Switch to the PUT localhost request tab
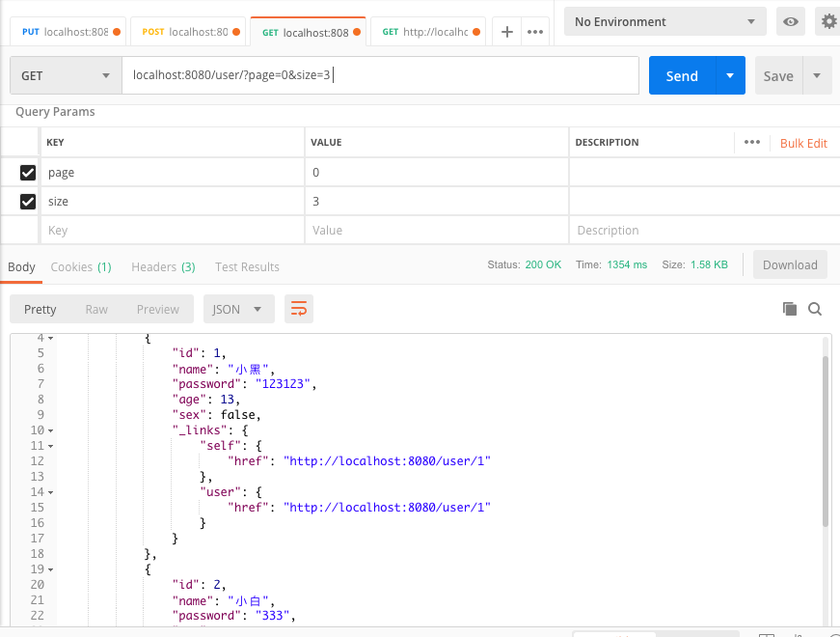 point(68,32)
